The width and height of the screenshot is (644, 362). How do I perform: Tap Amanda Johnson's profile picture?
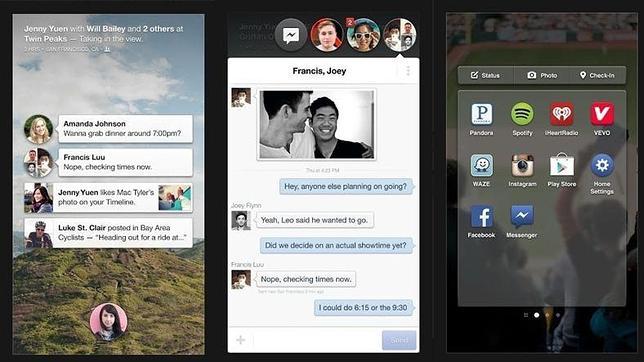39,129
